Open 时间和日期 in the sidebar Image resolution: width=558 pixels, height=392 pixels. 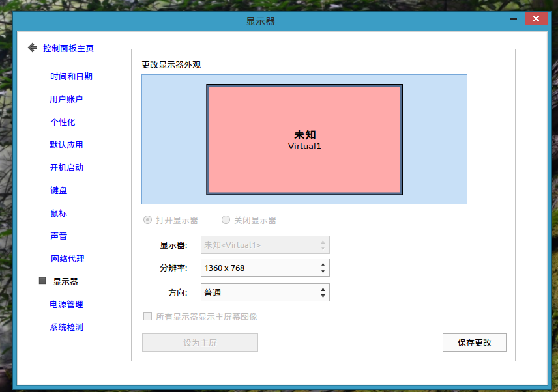pos(71,76)
